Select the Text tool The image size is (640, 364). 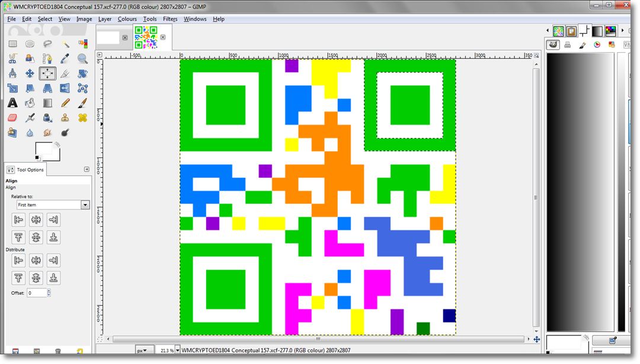tap(12, 103)
